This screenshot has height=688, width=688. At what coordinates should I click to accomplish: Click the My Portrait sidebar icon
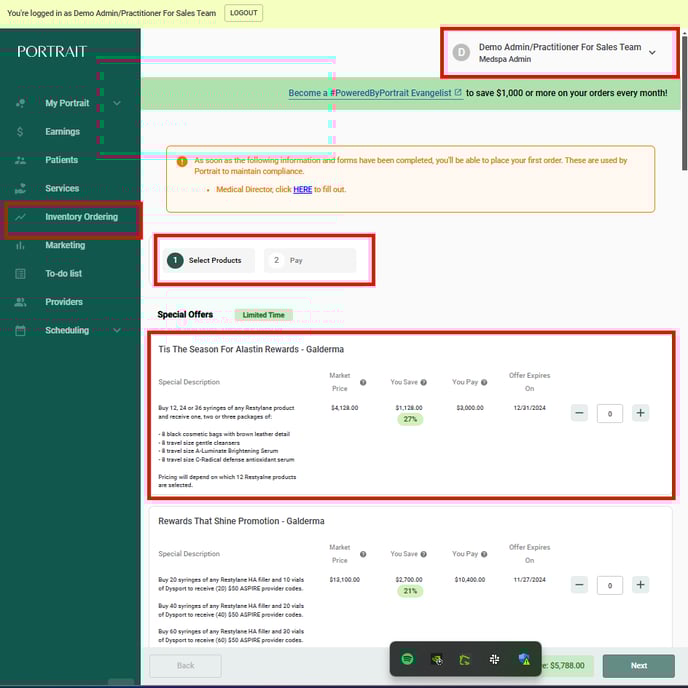click(x=20, y=103)
